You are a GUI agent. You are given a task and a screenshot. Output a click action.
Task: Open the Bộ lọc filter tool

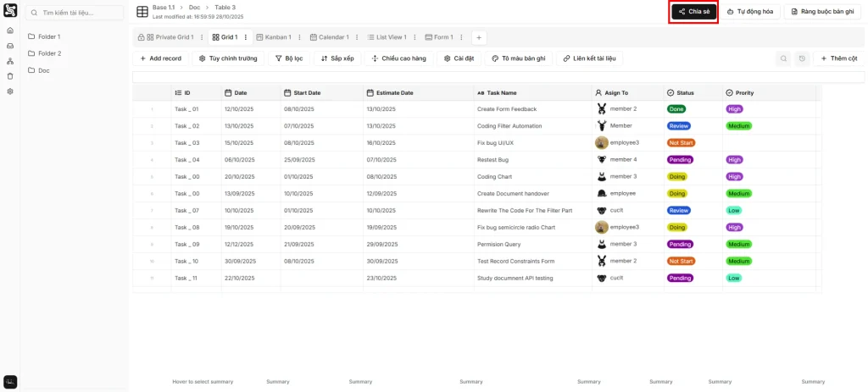[289, 58]
